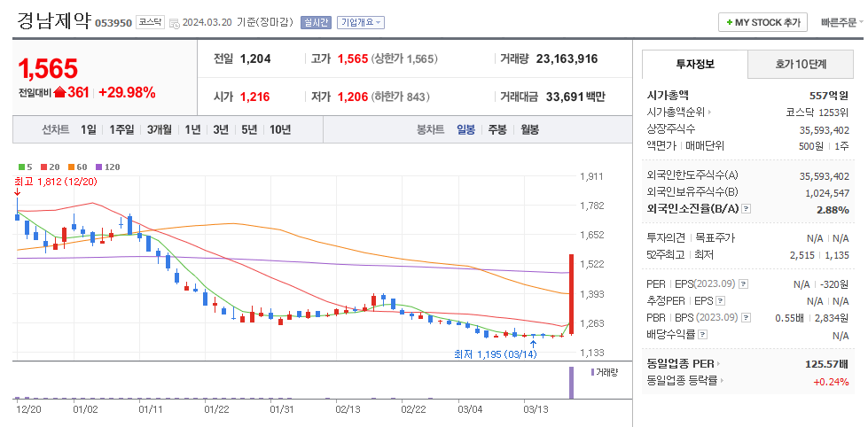Viewport: 868px width, 427px height.
Task: Click the 1,911 price axis label
Action: pyautogui.click(x=591, y=176)
